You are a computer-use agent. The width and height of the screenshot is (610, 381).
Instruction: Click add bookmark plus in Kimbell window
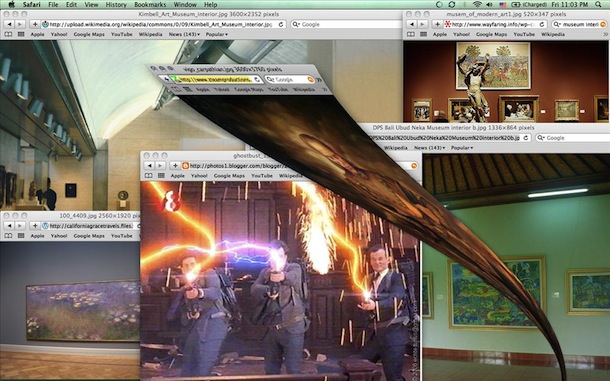[x=35, y=24]
